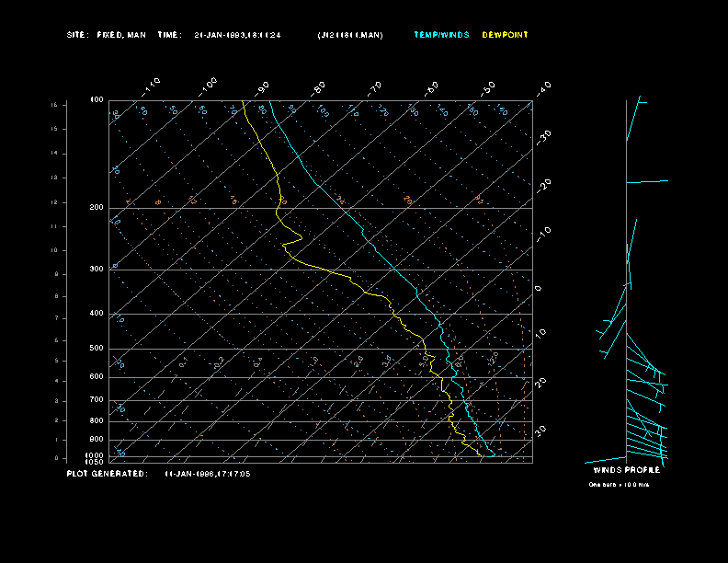Image resolution: width=728 pixels, height=563 pixels.
Task: Click the -110 temperature label on top axis
Action: tap(153, 85)
